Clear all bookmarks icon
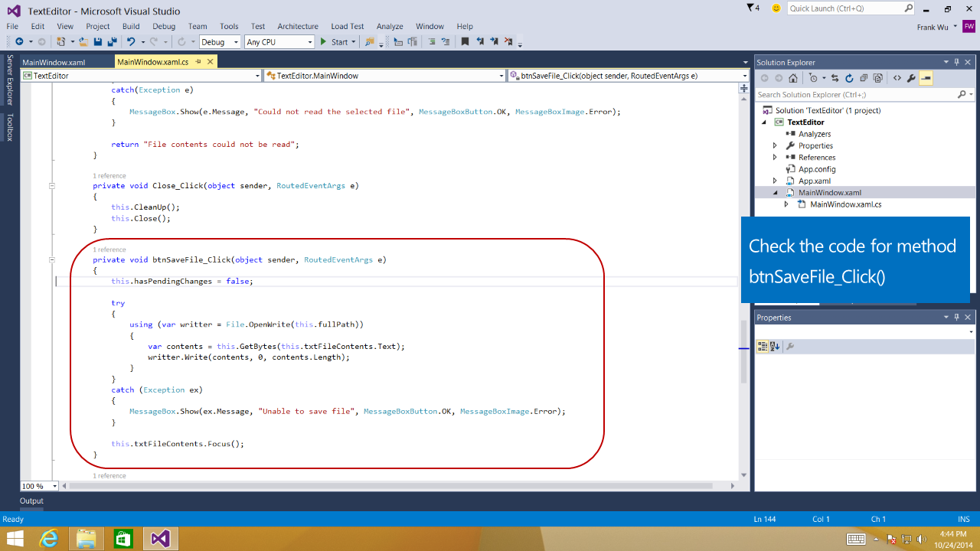980x551 pixels. (x=508, y=42)
